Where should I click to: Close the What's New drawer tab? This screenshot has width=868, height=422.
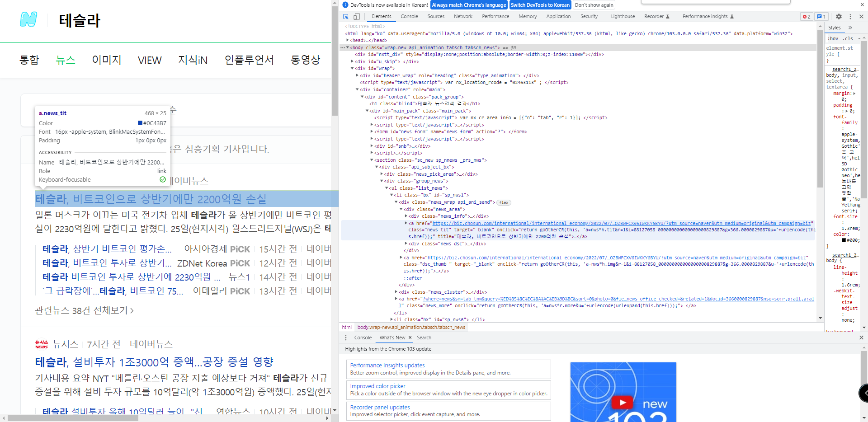(x=410, y=338)
